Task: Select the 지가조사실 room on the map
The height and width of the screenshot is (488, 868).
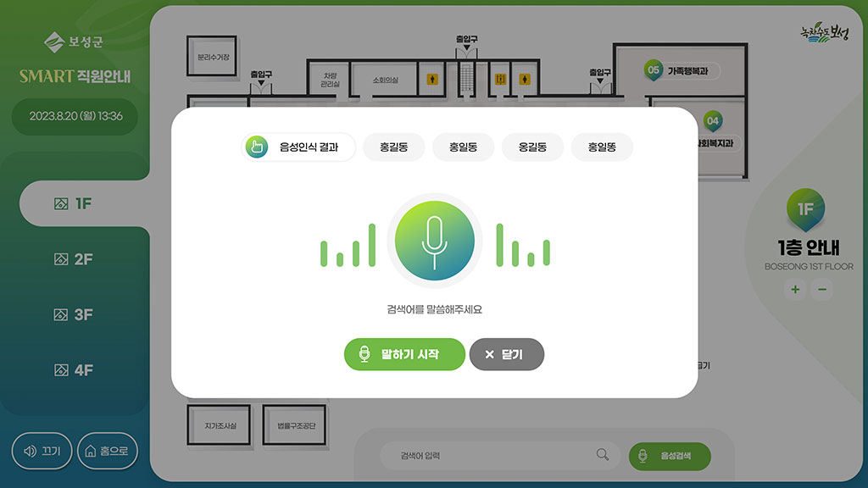Action: (220, 425)
